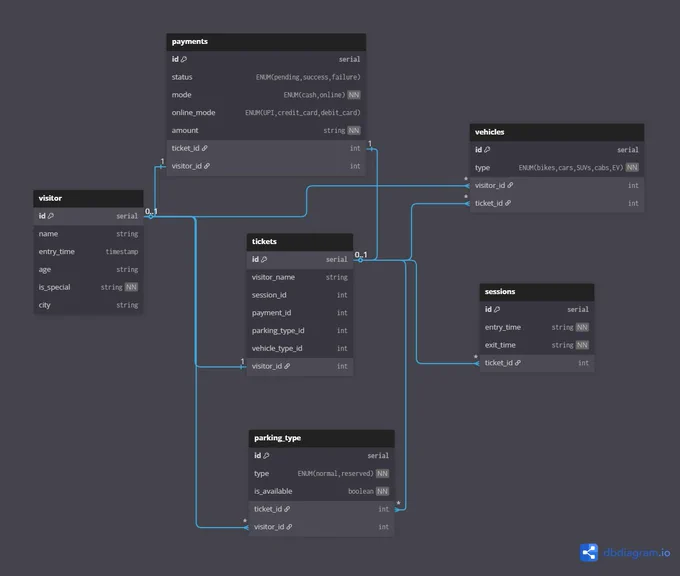Select the city field in visitor
Image resolution: width=680 pixels, height=576 pixels.
[x=88, y=305]
